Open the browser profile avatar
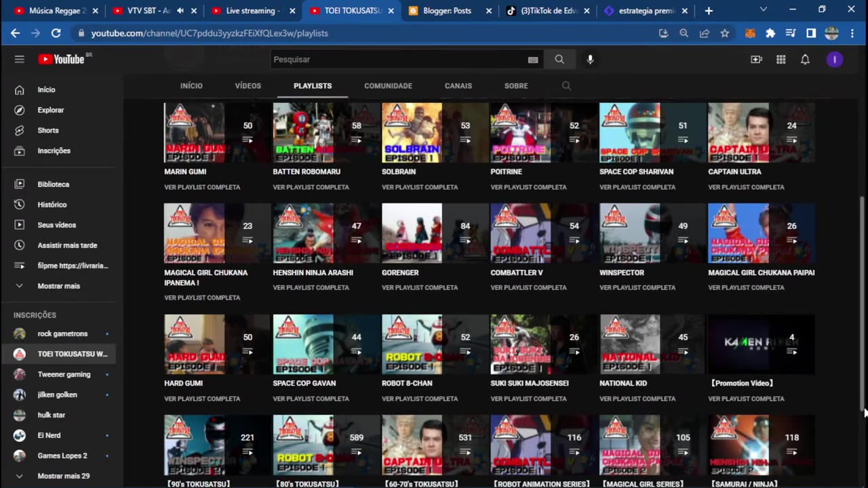 [x=832, y=33]
